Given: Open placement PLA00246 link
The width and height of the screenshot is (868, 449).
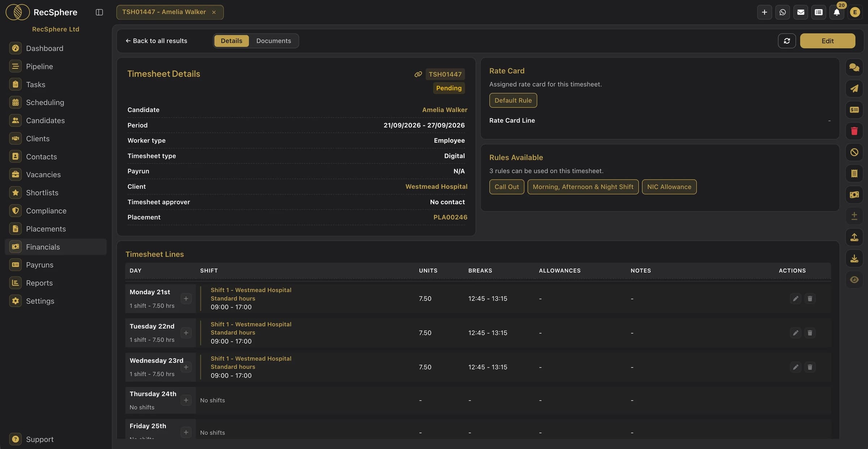Looking at the screenshot, I should [x=450, y=217].
